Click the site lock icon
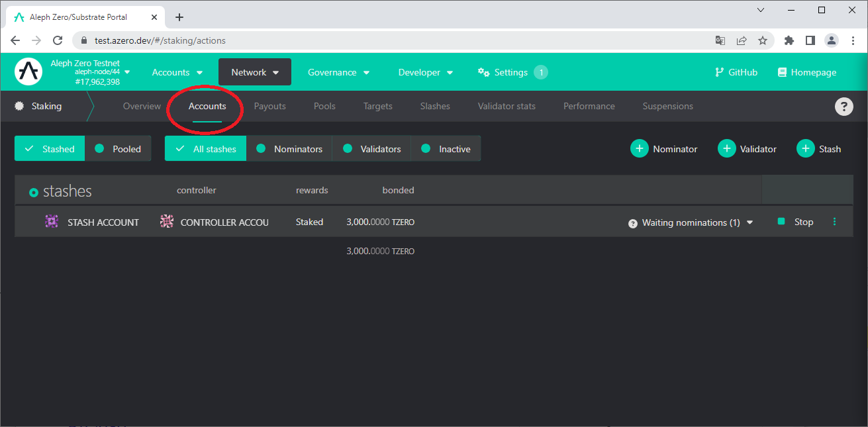 pyautogui.click(x=84, y=40)
